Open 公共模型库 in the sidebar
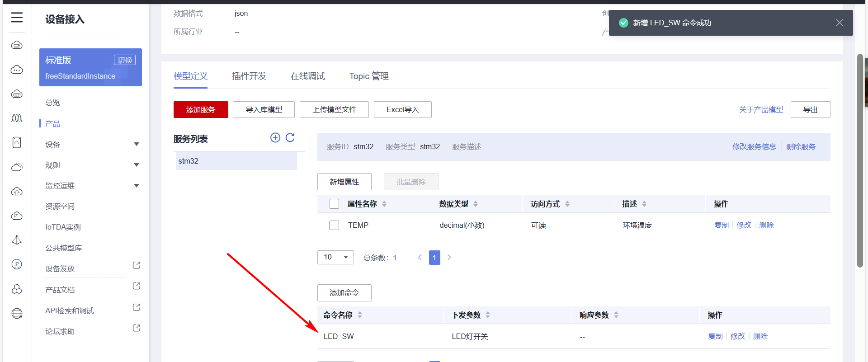 click(x=63, y=248)
